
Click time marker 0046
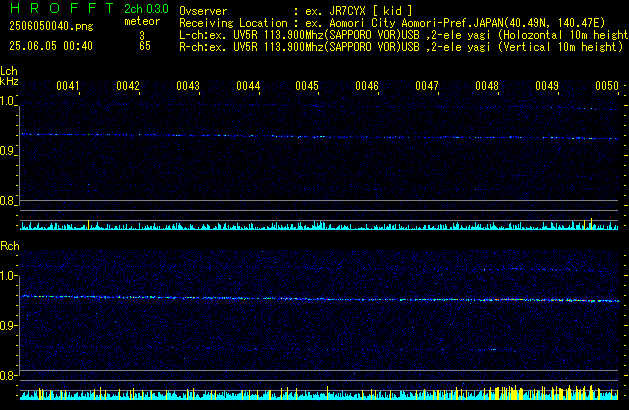(x=367, y=86)
